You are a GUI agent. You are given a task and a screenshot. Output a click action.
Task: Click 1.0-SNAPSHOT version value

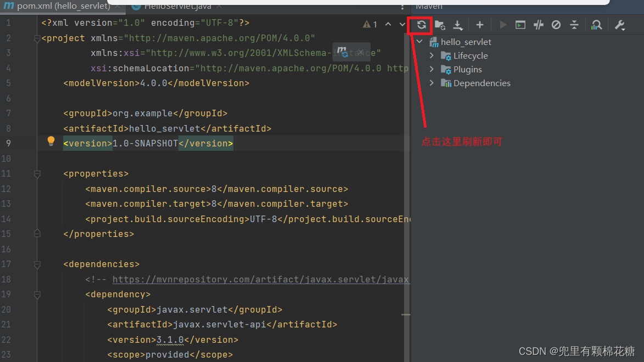(x=145, y=143)
